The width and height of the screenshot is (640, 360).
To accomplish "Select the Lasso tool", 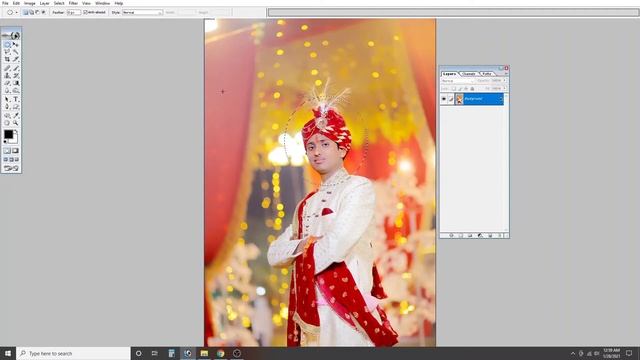I will 7,52.
